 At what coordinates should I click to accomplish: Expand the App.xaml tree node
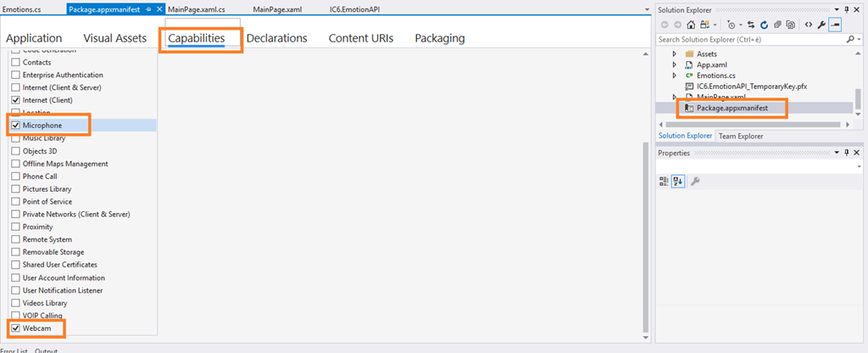(675, 64)
